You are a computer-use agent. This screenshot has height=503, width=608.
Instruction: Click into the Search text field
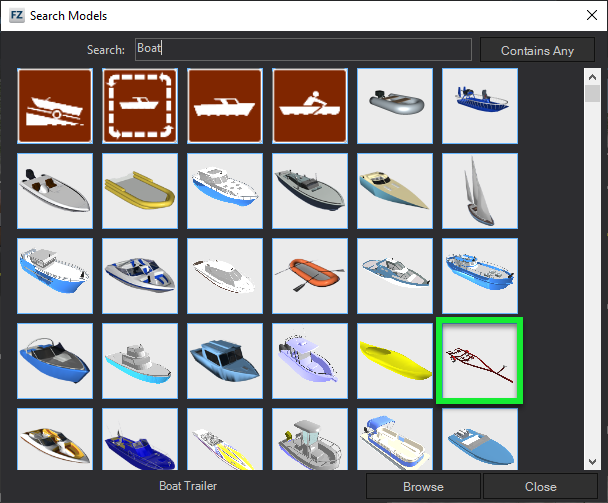(x=303, y=49)
